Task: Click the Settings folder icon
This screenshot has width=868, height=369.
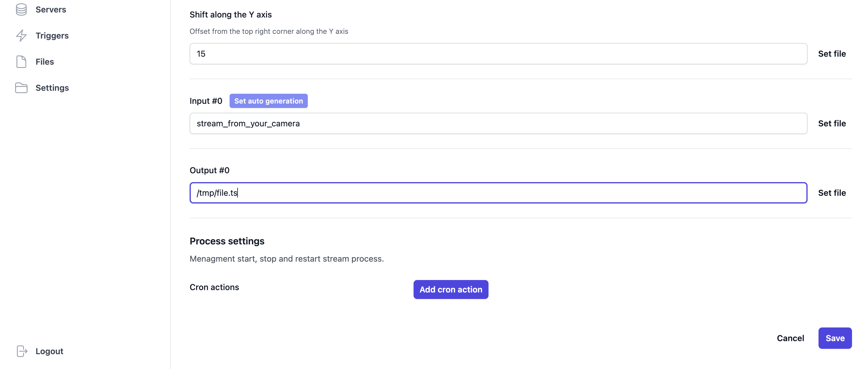Action: click(21, 88)
